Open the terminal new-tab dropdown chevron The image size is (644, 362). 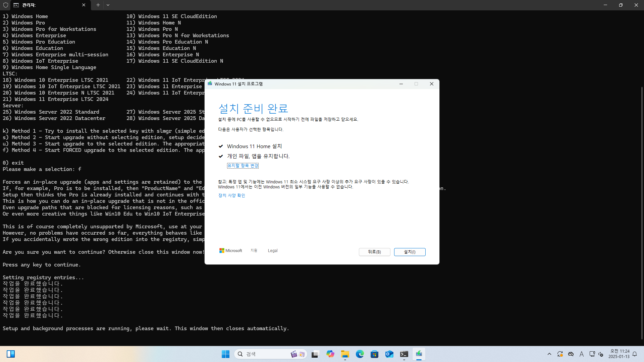click(108, 5)
